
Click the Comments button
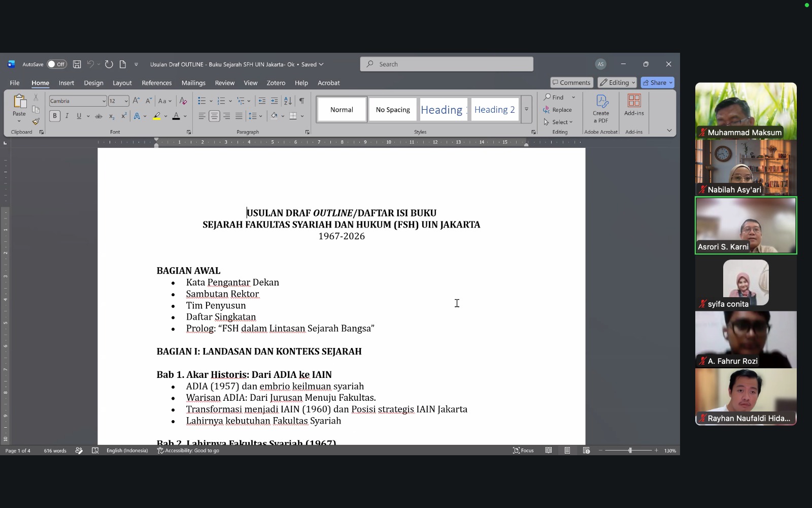572,82
